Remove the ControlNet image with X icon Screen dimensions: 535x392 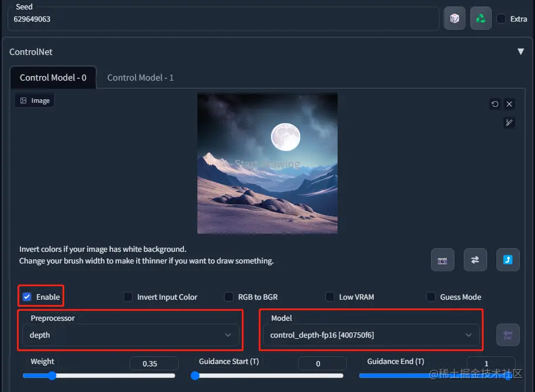[x=509, y=104]
